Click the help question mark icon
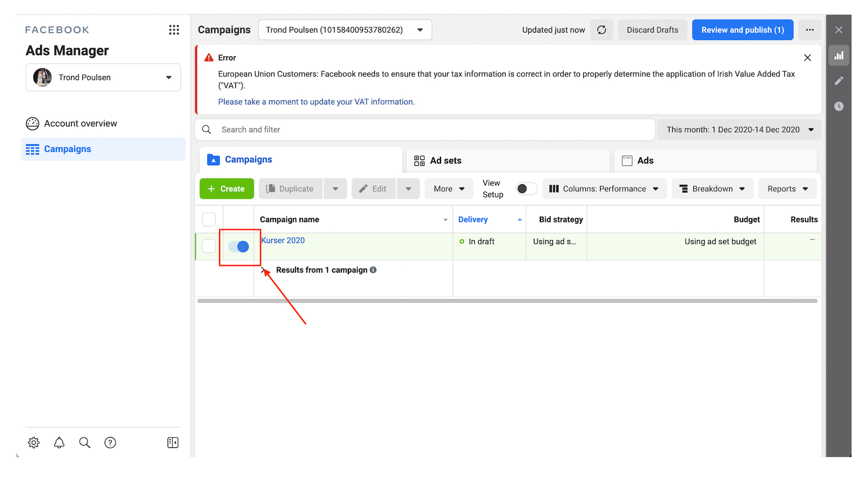868x488 pixels. coord(110,442)
